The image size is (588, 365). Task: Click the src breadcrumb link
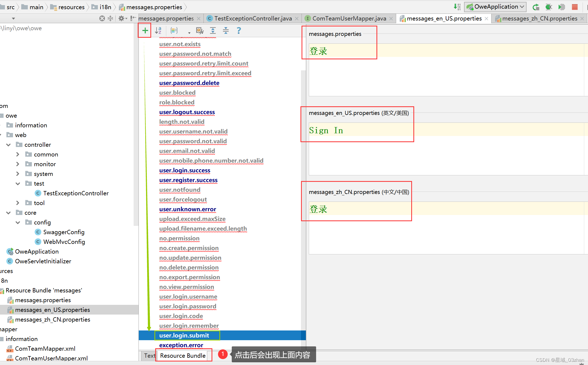(x=11, y=7)
